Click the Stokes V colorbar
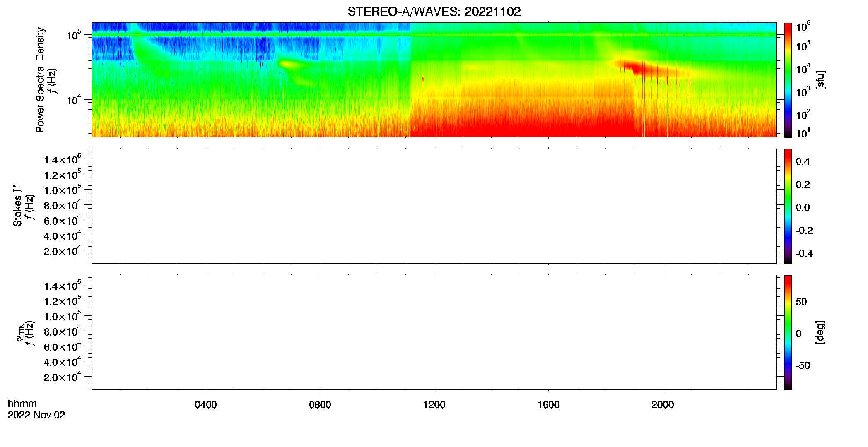Image resolution: width=868 pixels, height=447 pixels. 788,206
